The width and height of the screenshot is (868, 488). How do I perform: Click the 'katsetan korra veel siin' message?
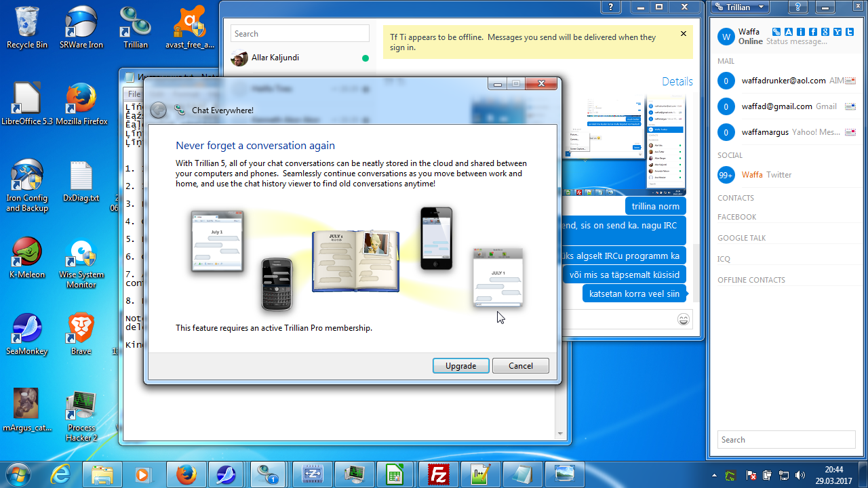pos(634,294)
